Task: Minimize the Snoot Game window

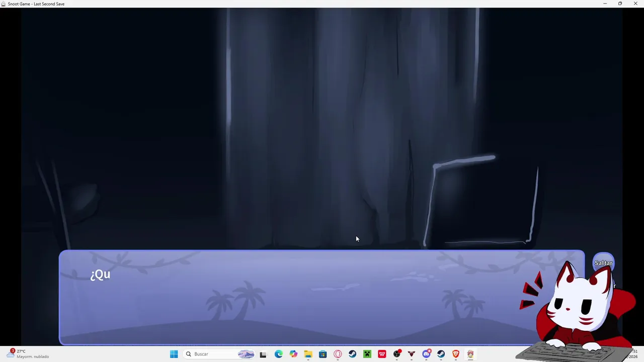Action: 605,4
